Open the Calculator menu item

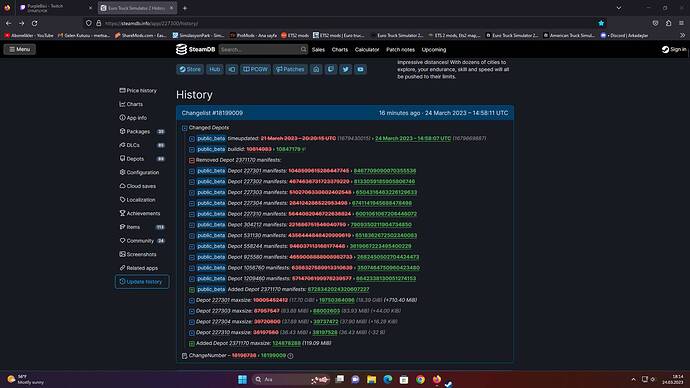367,50
